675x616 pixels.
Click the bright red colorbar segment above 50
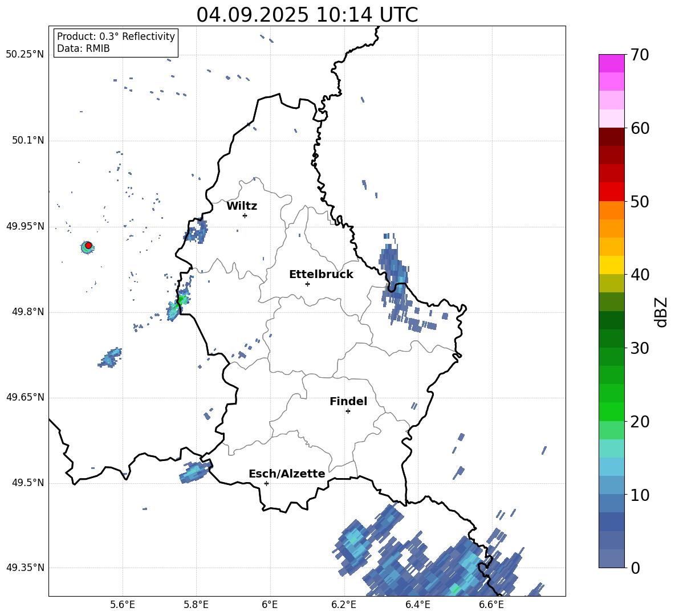click(612, 192)
